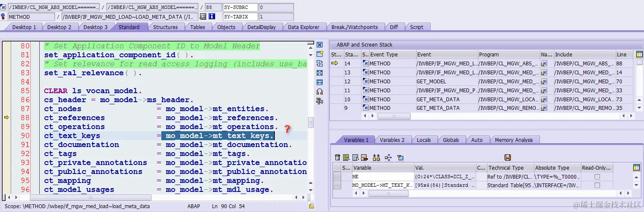Click the new tool icon beside editor
The width and height of the screenshot is (644, 212).
click(x=319, y=54)
